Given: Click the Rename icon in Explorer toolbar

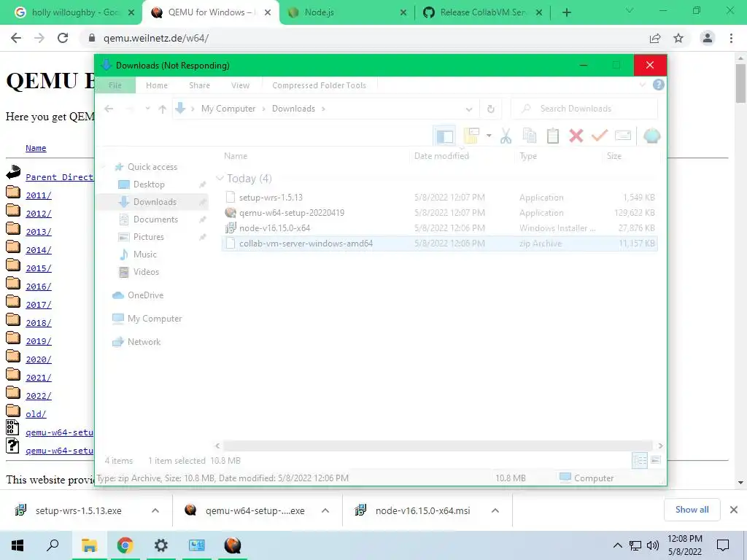Looking at the screenshot, I should click(623, 136).
